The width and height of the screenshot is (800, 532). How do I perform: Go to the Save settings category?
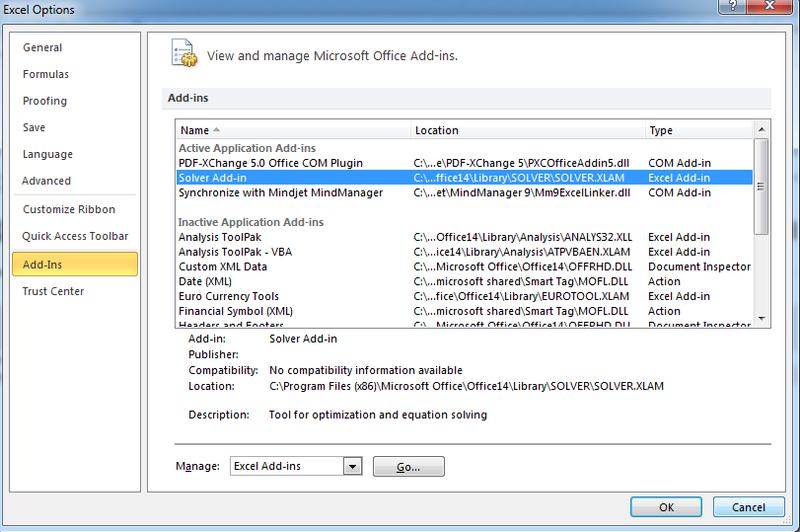coord(34,128)
